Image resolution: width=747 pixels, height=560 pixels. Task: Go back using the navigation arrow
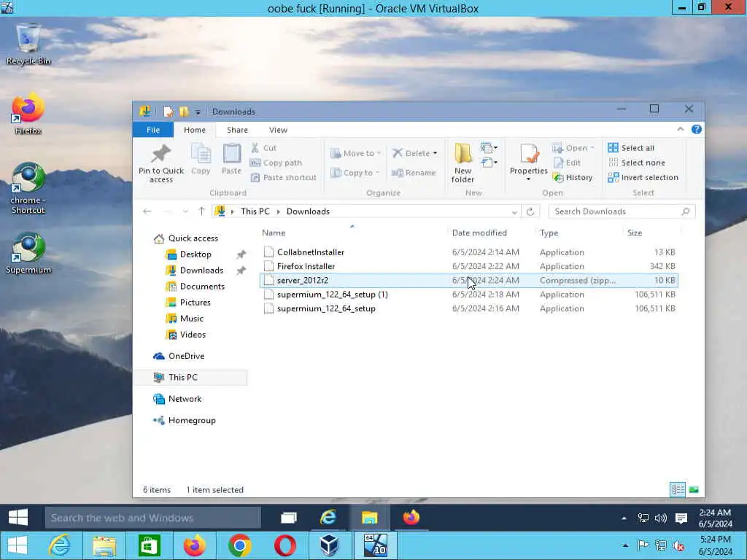(x=147, y=211)
